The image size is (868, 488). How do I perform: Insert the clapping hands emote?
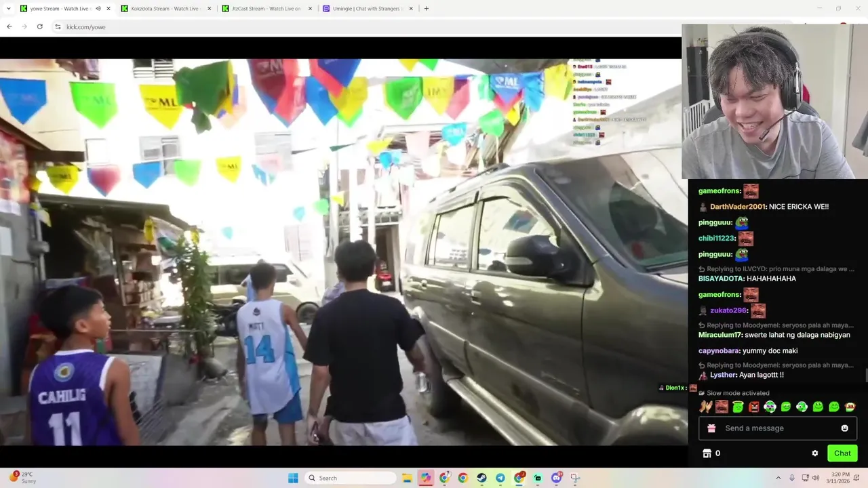[706, 407]
